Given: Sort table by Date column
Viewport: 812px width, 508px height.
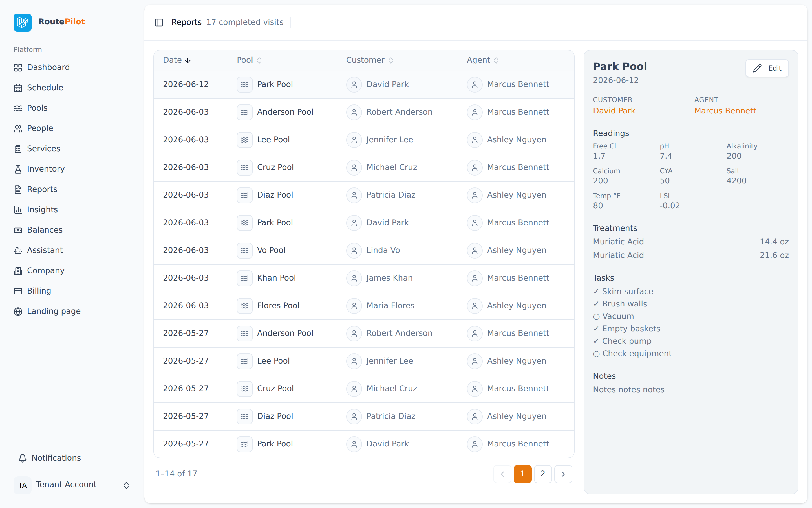Looking at the screenshot, I should pyautogui.click(x=177, y=60).
